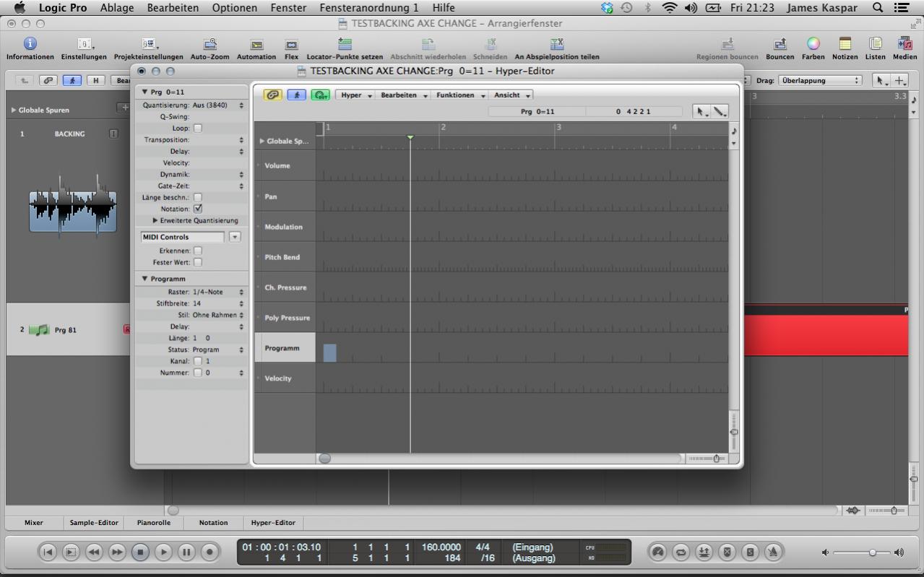Open the MIDI Controls dropdown arrow
The width and height of the screenshot is (924, 577).
click(235, 237)
